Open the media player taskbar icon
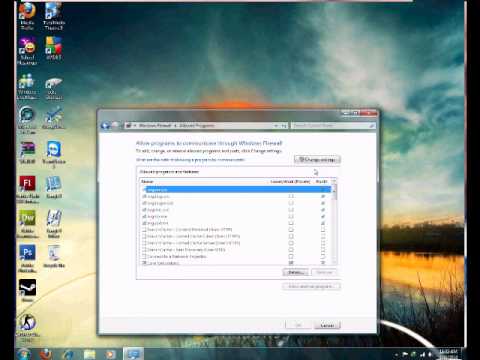 [x=111, y=354]
